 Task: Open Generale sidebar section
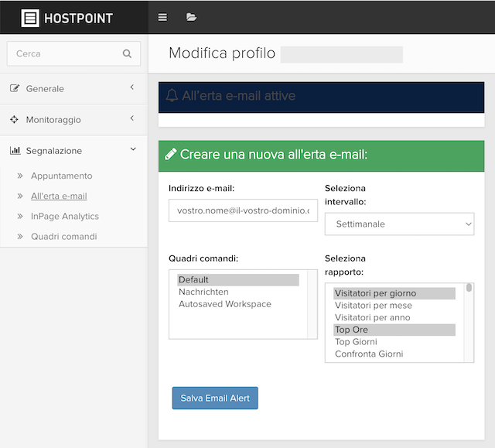(x=74, y=88)
